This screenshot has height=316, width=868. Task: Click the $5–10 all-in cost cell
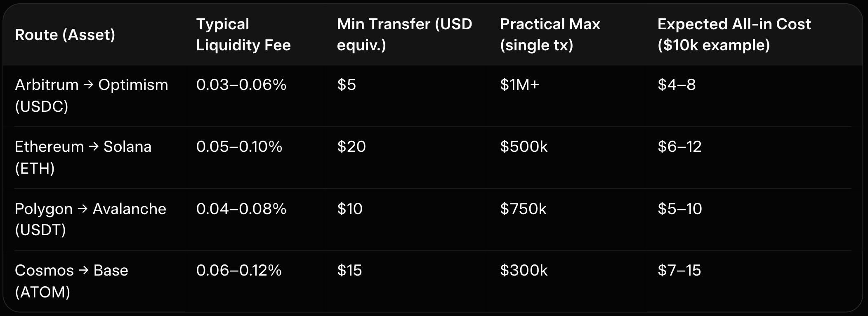pos(680,209)
